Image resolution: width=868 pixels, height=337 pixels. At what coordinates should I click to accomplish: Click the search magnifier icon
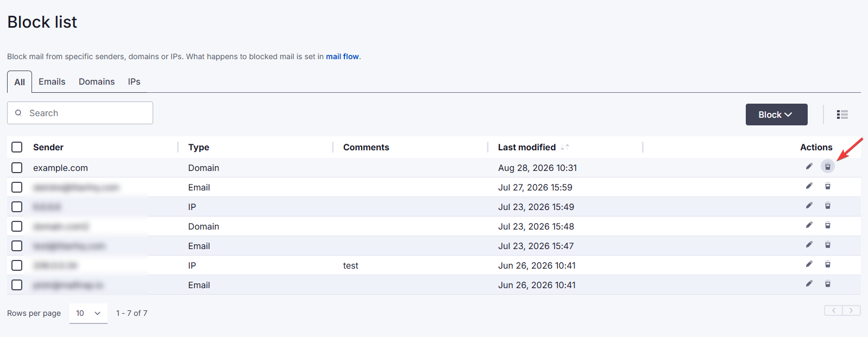coord(18,113)
